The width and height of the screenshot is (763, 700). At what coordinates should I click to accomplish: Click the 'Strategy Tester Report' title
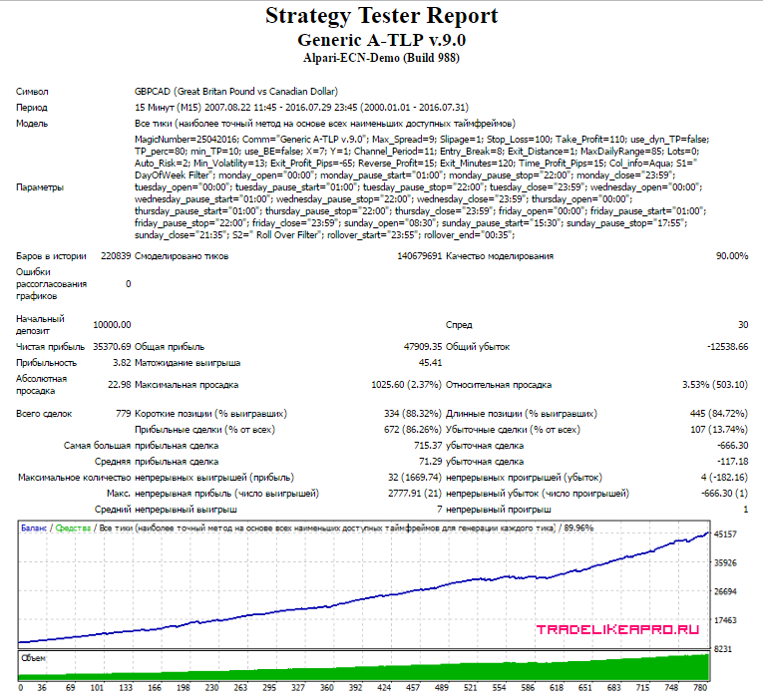click(381, 16)
